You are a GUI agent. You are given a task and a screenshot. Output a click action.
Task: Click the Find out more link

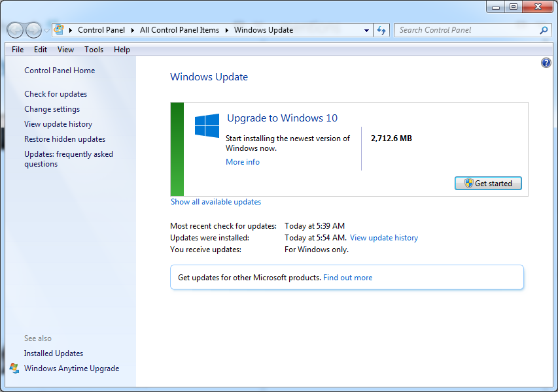(347, 278)
